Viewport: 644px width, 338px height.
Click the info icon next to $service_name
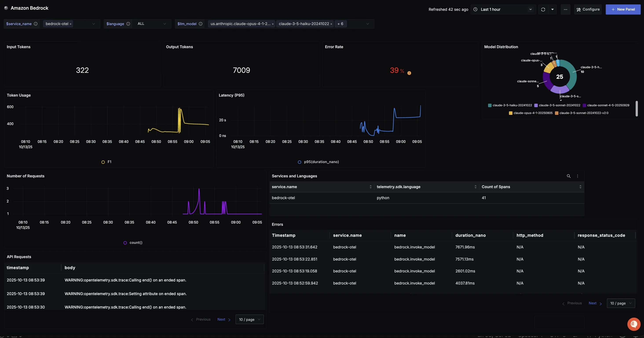coord(35,24)
